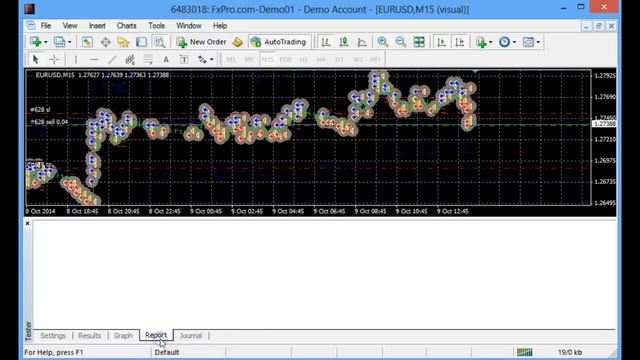This screenshot has height=360, width=640.
Task: Click the Strategy Tester magnifier icon
Action: click(x=160, y=42)
